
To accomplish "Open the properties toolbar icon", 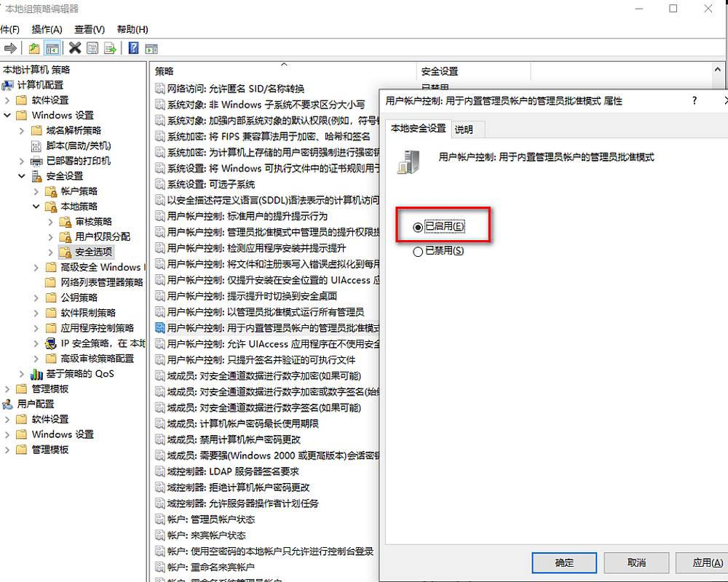I will [x=92, y=48].
